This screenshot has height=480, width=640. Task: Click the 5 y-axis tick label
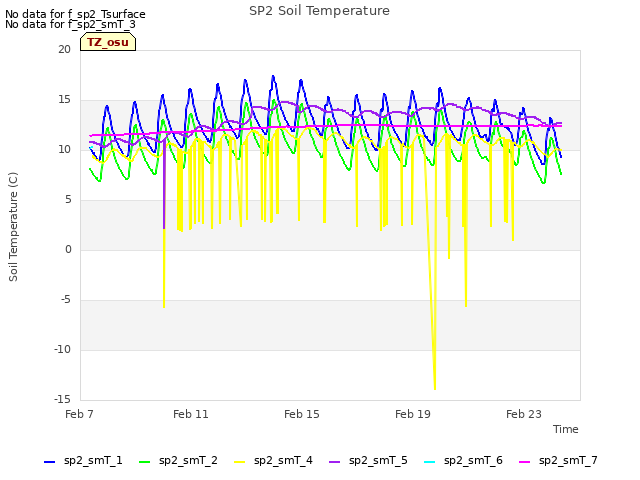pos(68,200)
